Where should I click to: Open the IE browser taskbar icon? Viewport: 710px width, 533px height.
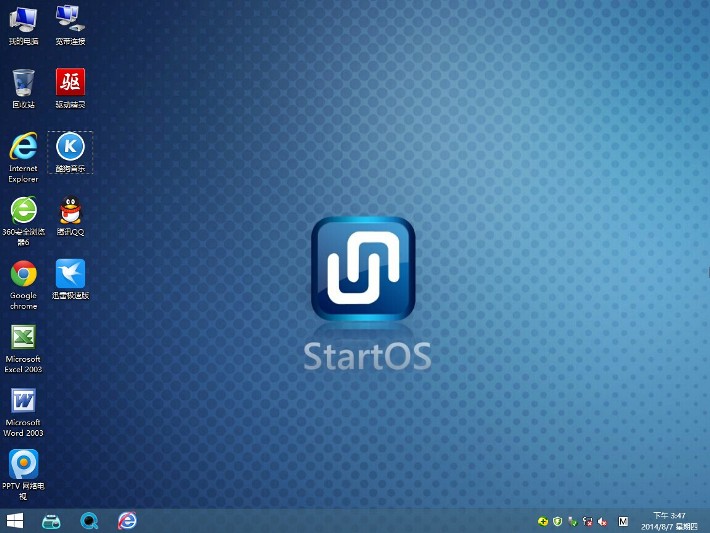click(x=127, y=521)
